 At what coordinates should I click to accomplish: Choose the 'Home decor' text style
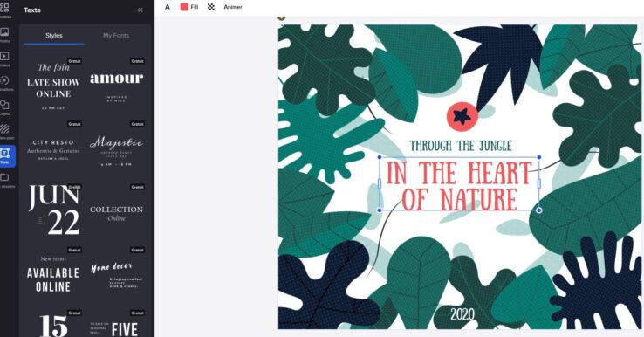tap(117, 274)
